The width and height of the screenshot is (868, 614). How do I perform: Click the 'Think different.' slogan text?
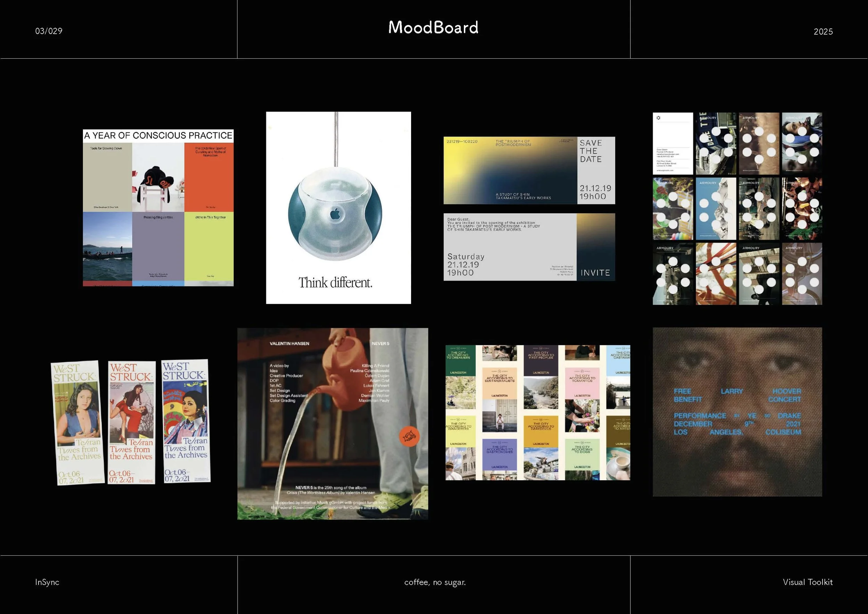tap(335, 282)
